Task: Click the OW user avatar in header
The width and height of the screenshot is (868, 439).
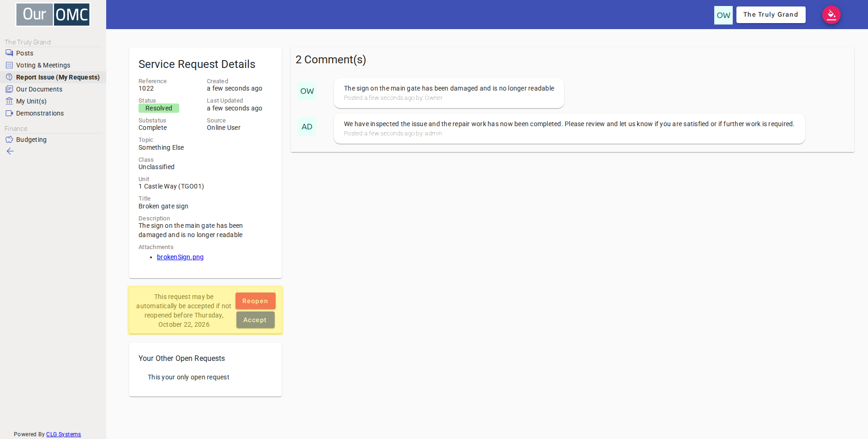Action: tap(723, 15)
